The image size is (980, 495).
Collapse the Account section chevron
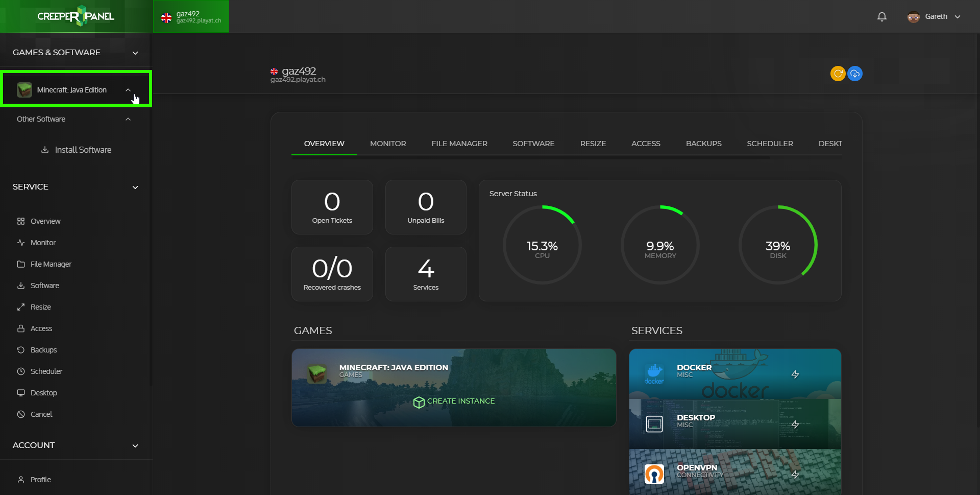[135, 445]
